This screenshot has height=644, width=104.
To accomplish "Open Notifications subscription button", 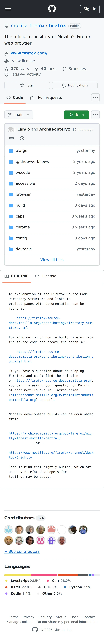I will [x=75, y=85].
